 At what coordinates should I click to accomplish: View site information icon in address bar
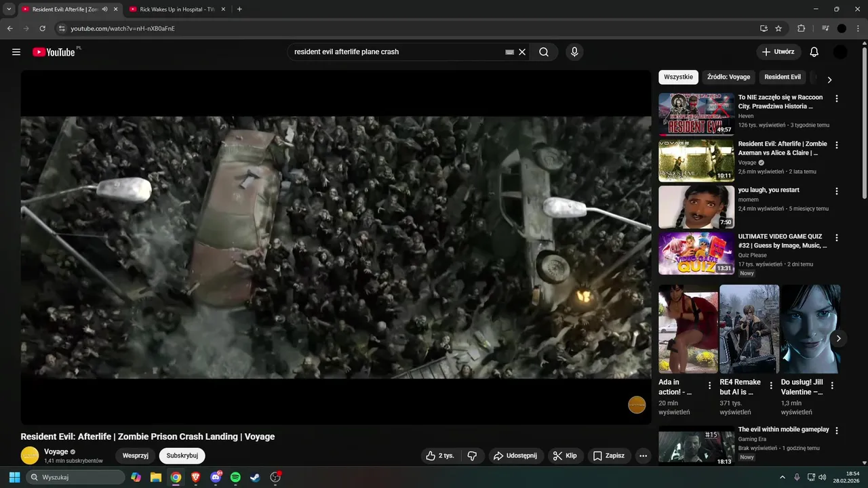[x=61, y=28]
